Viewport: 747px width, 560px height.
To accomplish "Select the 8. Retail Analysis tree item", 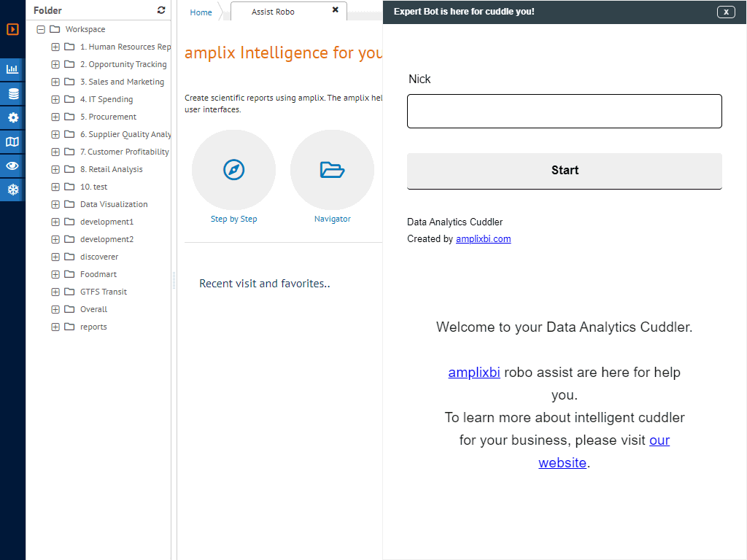I will [112, 169].
